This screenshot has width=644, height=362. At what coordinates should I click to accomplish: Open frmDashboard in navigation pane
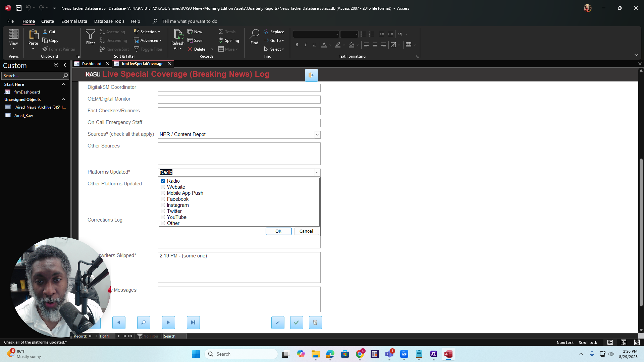[27, 92]
